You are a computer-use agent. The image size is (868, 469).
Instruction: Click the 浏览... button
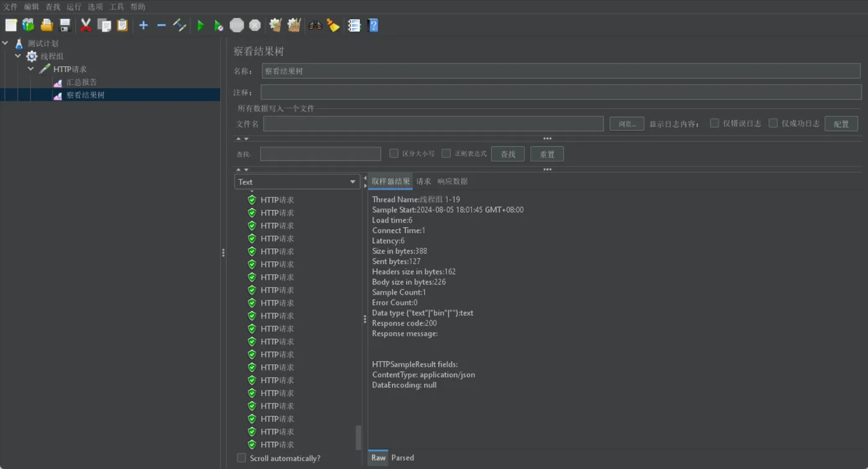point(627,123)
